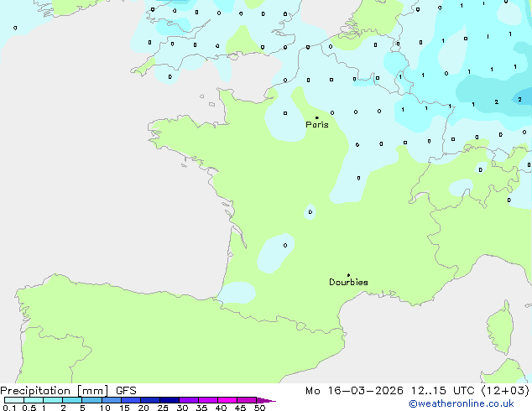This screenshot has height=411, width=532.
Task: Click the 0.1 legend scale number
Action: (9, 408)
